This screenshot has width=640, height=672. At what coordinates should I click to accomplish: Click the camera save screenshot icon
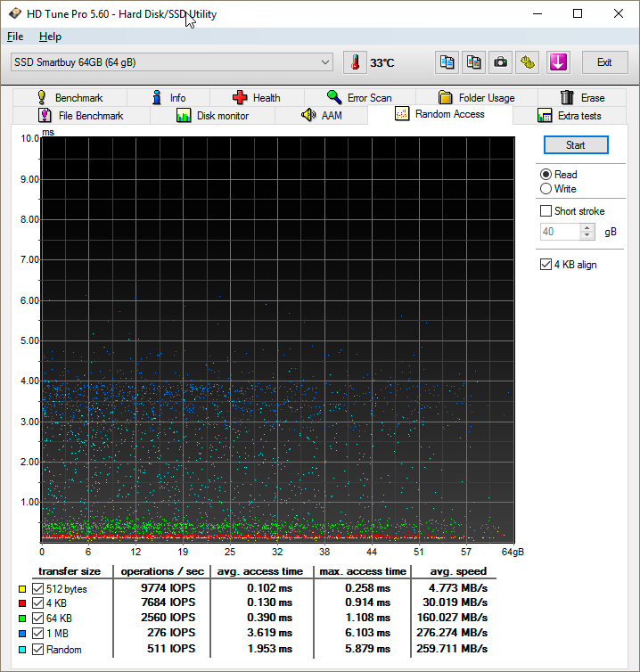tap(501, 62)
